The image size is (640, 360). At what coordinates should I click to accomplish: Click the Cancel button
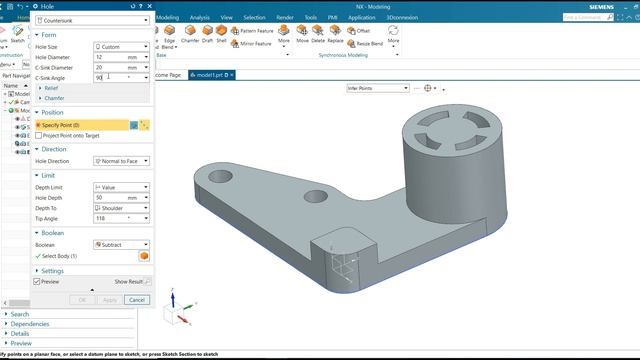tap(137, 300)
